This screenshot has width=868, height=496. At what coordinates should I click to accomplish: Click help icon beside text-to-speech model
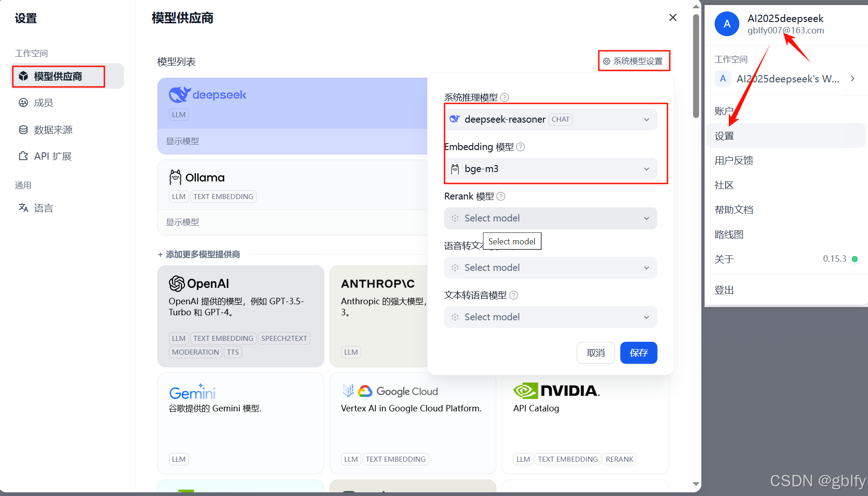point(514,295)
